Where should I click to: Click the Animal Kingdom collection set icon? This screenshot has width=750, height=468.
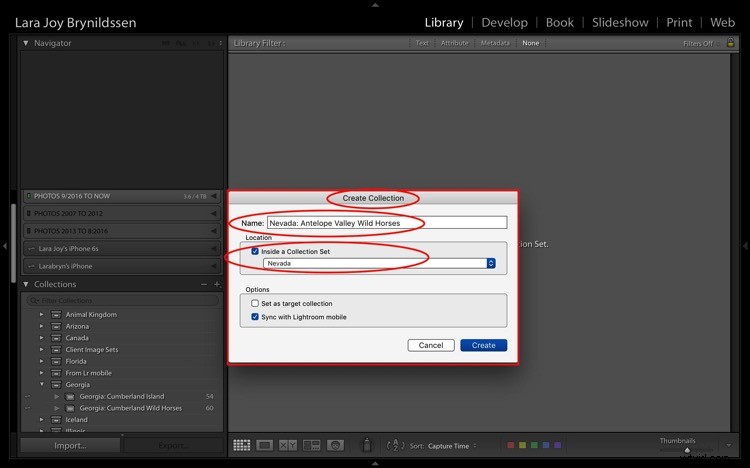tap(56, 314)
